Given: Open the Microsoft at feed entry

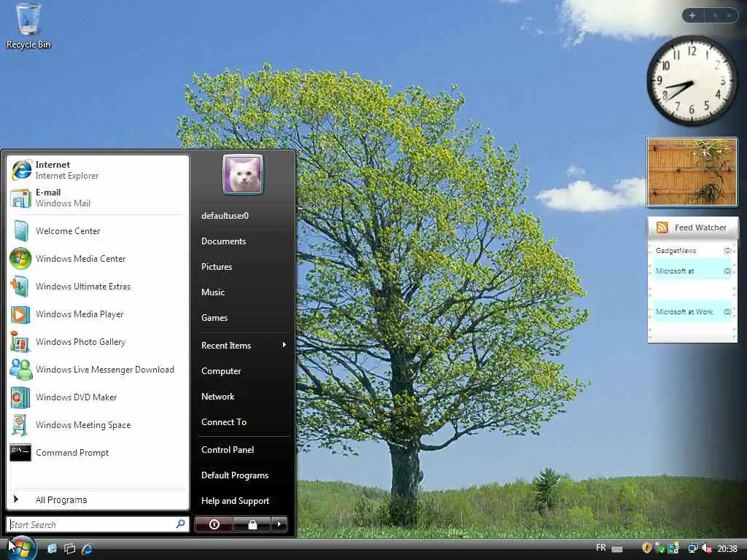Looking at the screenshot, I should pyautogui.click(x=693, y=271).
